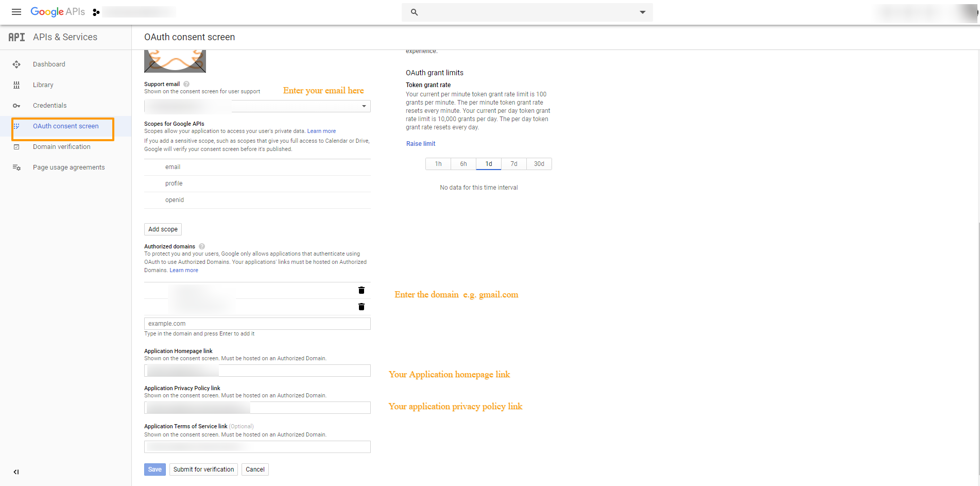Viewport: 980px width, 486px height.
Task: Delete the second authorized domain
Action: point(362,307)
